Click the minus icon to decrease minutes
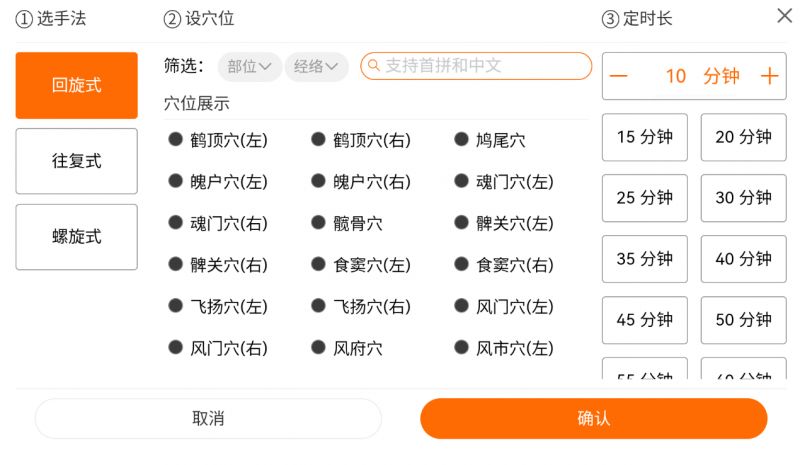 click(619, 77)
